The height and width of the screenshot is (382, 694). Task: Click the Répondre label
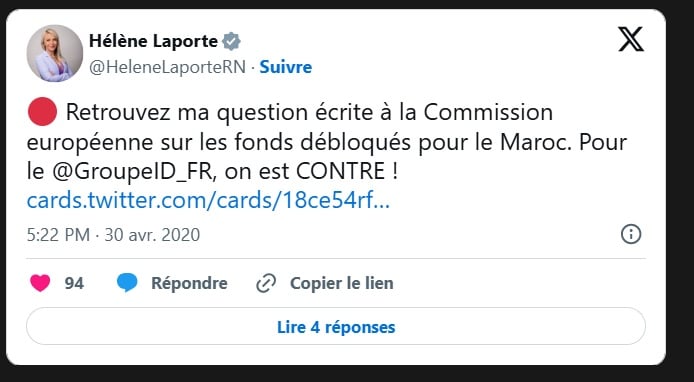coord(189,283)
